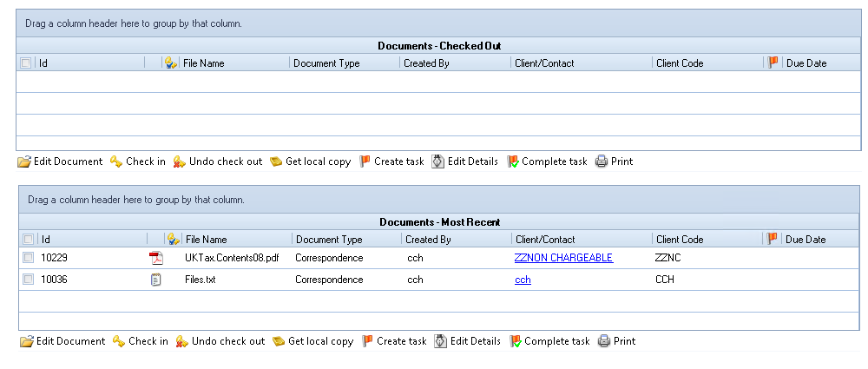The width and height of the screenshot is (868, 369).
Task: Click PDF icon for UKTax.Contents08.pdf
Action: click(x=156, y=258)
